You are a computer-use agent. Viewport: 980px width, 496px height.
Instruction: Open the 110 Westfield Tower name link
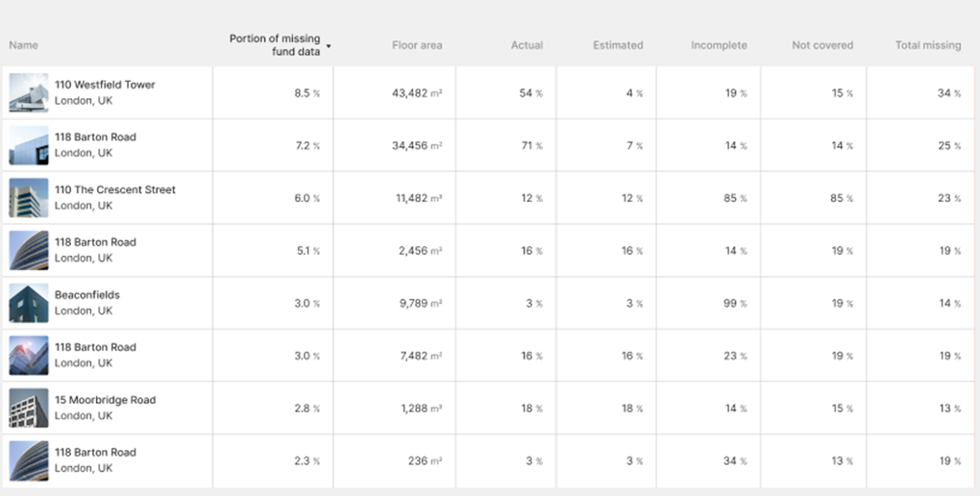105,85
